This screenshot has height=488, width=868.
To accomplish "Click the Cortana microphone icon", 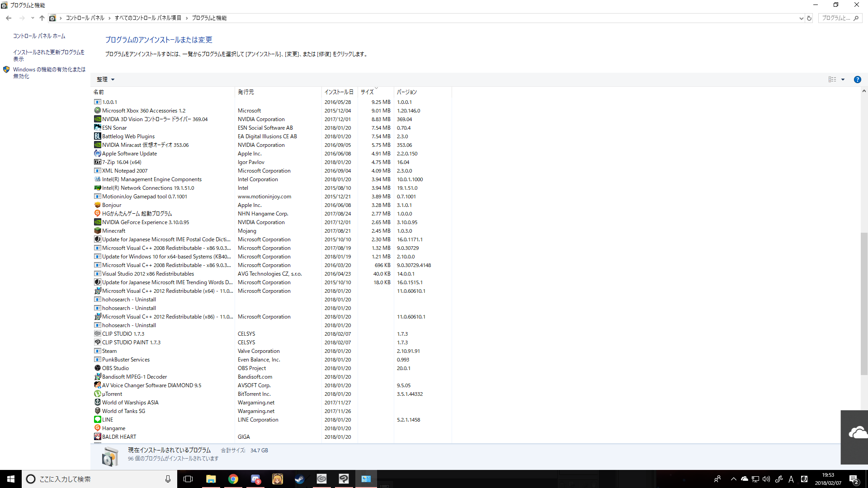I will [168, 479].
